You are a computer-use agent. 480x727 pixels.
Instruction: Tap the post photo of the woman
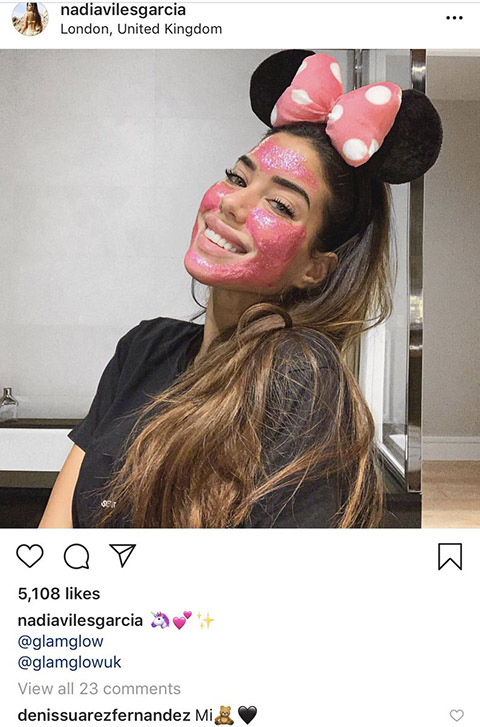[240, 288]
